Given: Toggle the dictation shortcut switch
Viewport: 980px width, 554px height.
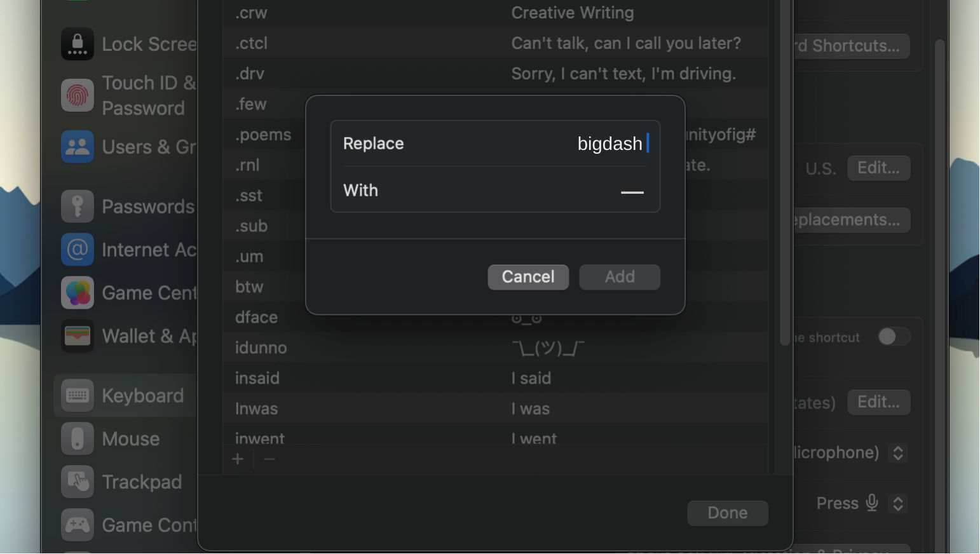Looking at the screenshot, I should pyautogui.click(x=894, y=337).
